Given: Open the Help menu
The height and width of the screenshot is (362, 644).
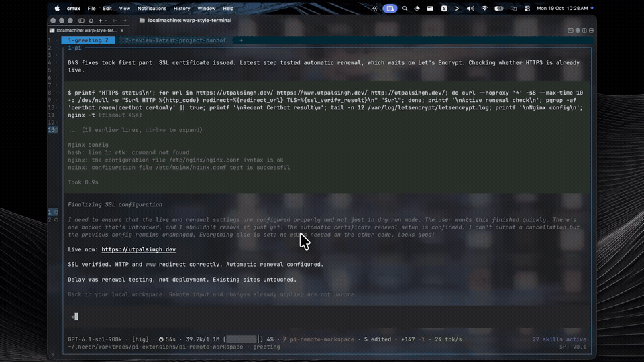Looking at the screenshot, I should (x=228, y=8).
